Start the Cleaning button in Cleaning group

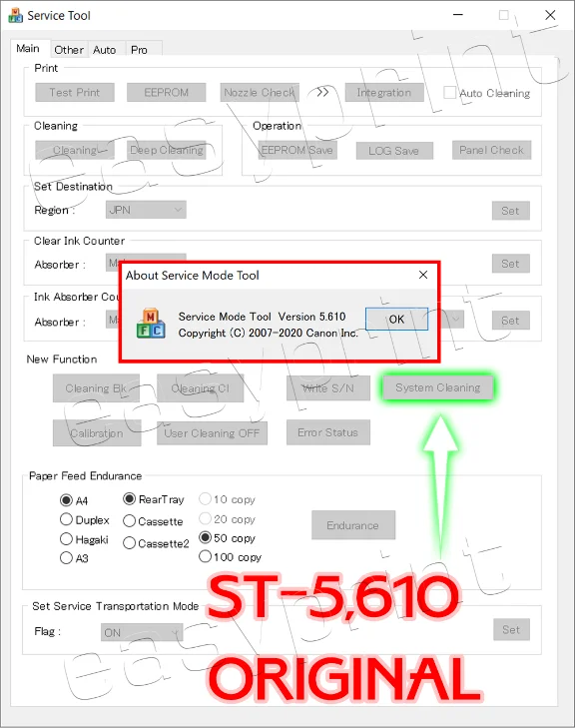75,150
